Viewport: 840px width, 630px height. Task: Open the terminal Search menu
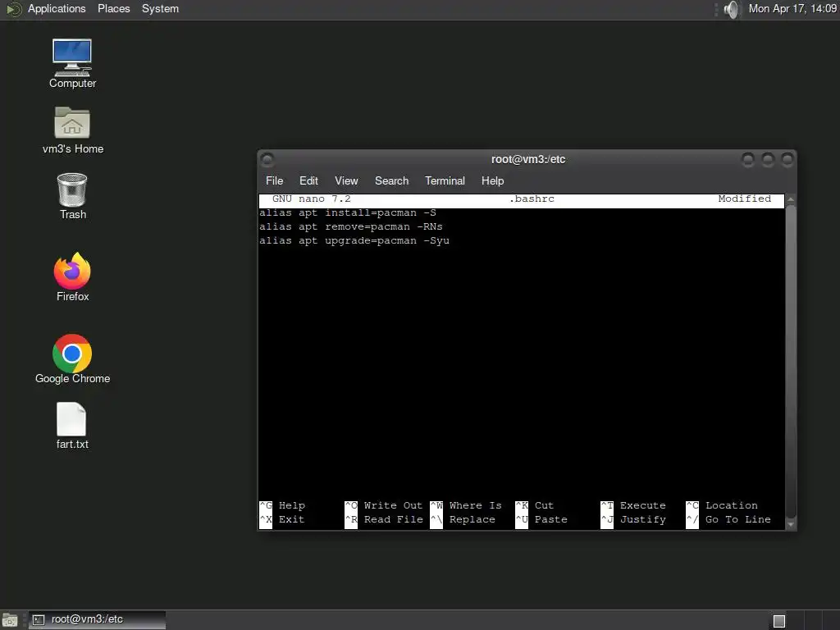(x=391, y=181)
